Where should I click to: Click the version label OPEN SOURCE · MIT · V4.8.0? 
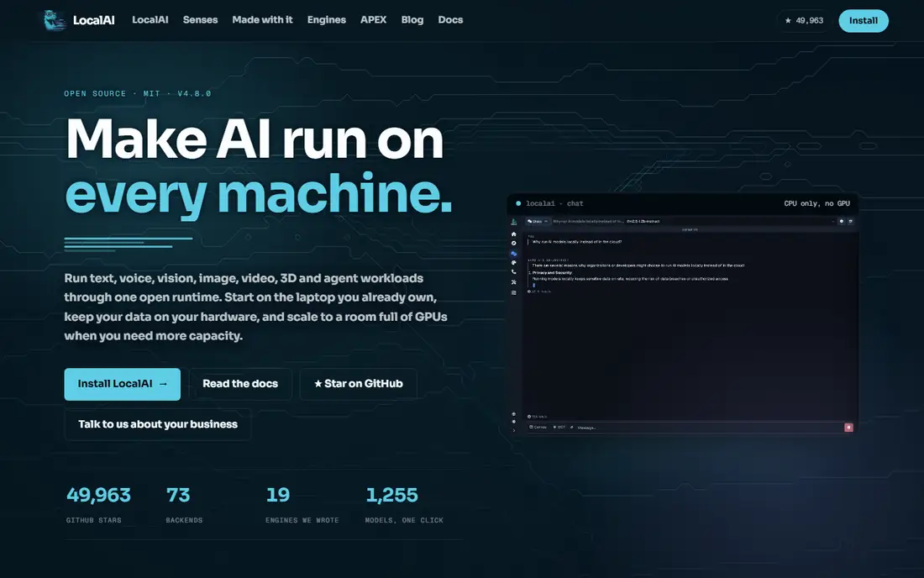(x=137, y=94)
